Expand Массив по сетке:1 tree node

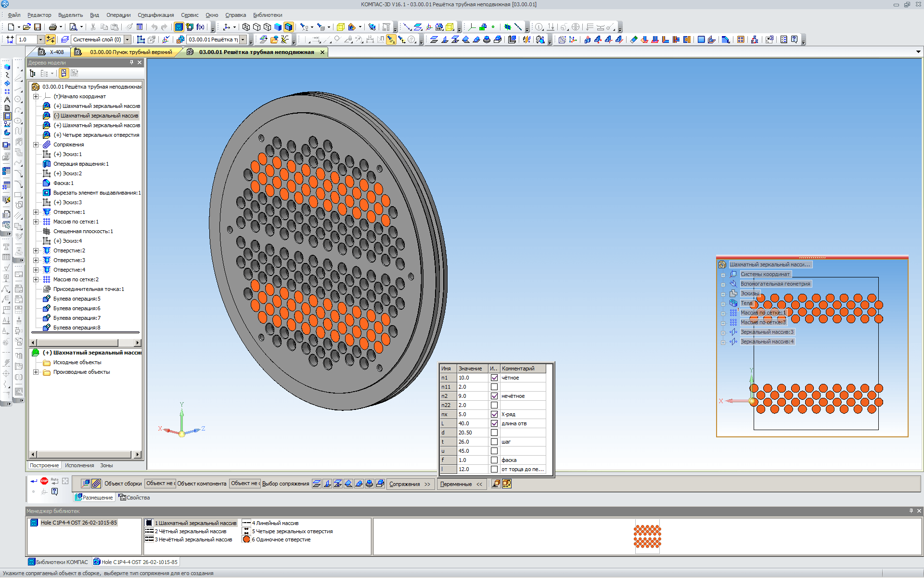tap(36, 222)
